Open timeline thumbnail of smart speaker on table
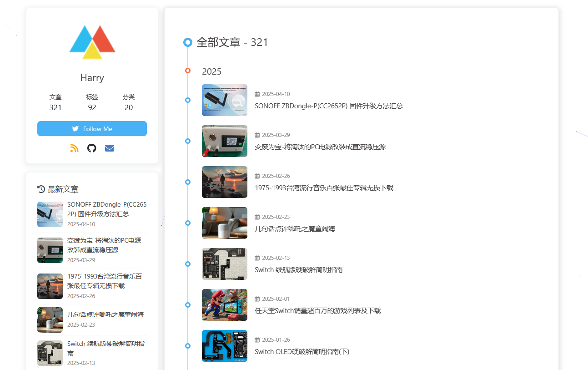The image size is (588, 370). (x=225, y=223)
